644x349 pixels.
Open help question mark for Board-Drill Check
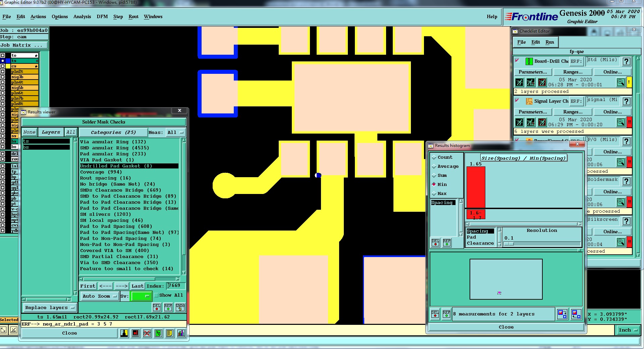tap(626, 61)
